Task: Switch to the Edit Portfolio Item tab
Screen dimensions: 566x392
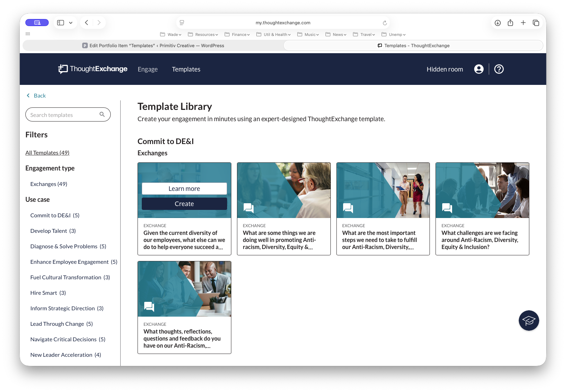Action: (153, 45)
